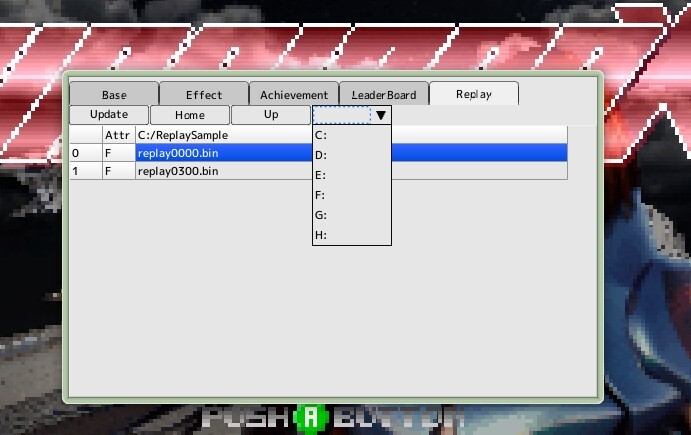Viewport: 691px width, 435px height.
Task: Switch to the Base tab
Action: coord(114,94)
